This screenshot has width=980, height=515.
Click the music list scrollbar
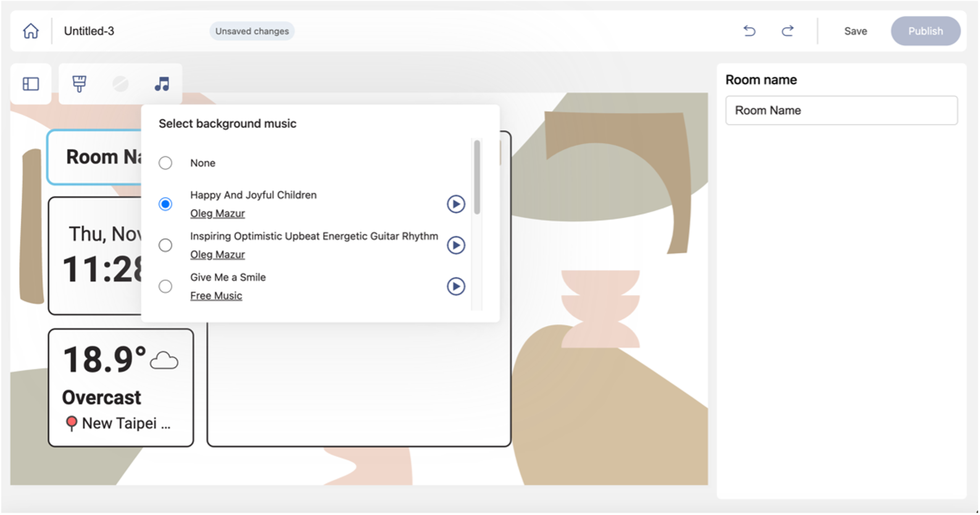coord(477,178)
